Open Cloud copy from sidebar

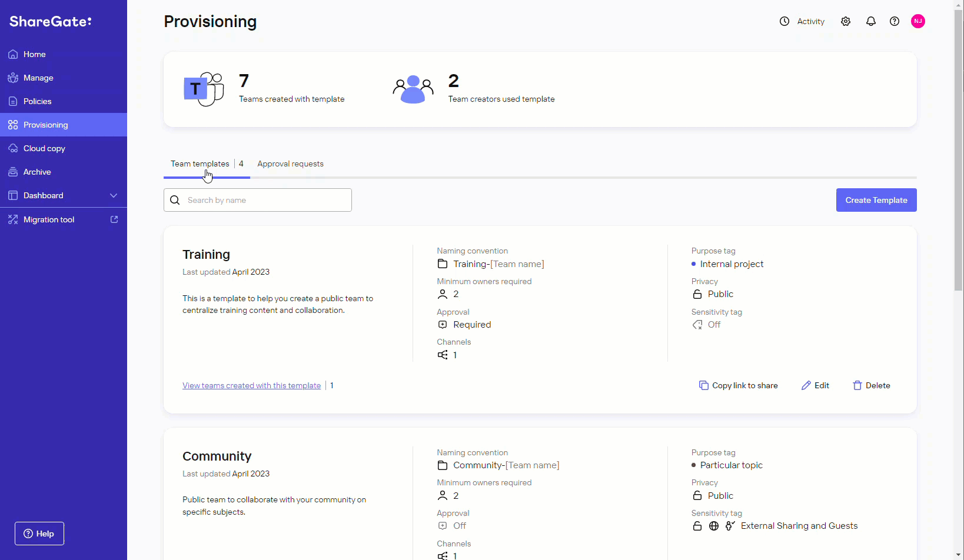(64, 148)
